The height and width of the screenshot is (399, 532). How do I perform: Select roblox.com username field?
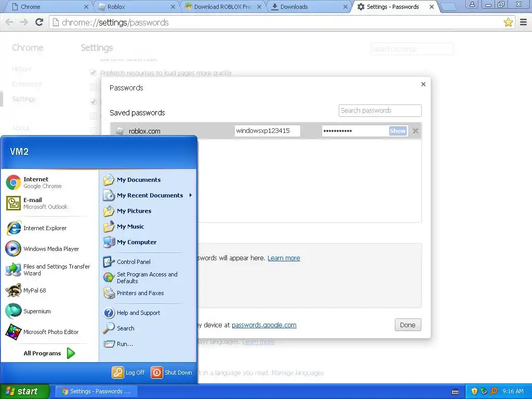[x=268, y=131]
